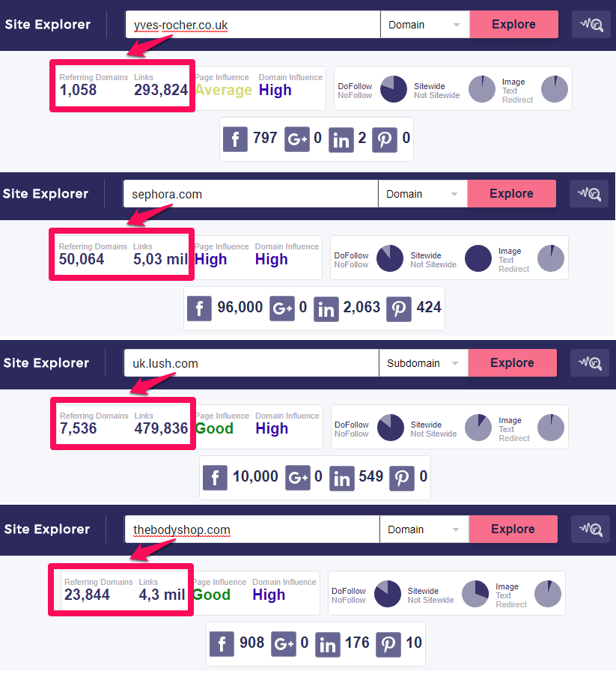The width and height of the screenshot is (616, 674).
Task: Open the Subdomain dropdown for uk.lush.com
Action: click(x=424, y=363)
